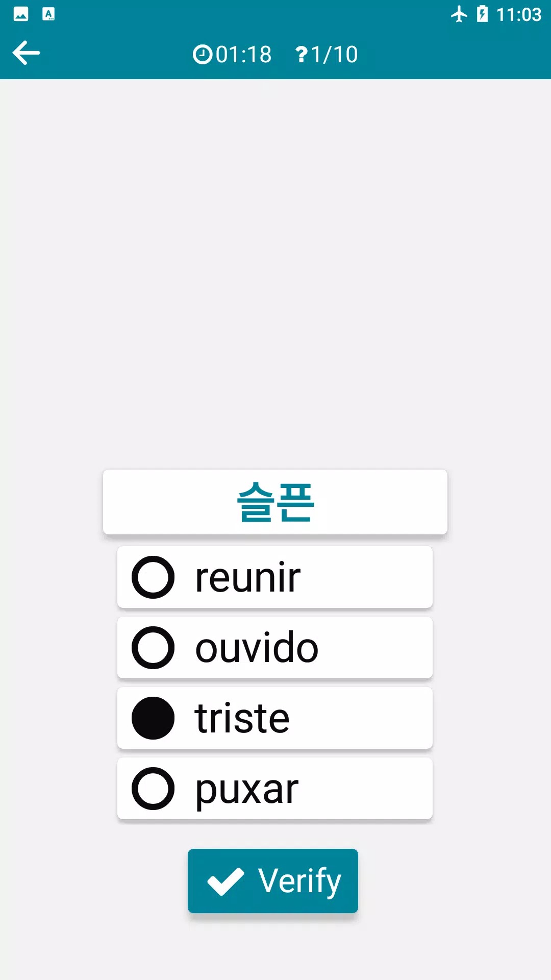Choose the answer text ouvido
Viewport: 551px width, 980px height.
(x=257, y=648)
